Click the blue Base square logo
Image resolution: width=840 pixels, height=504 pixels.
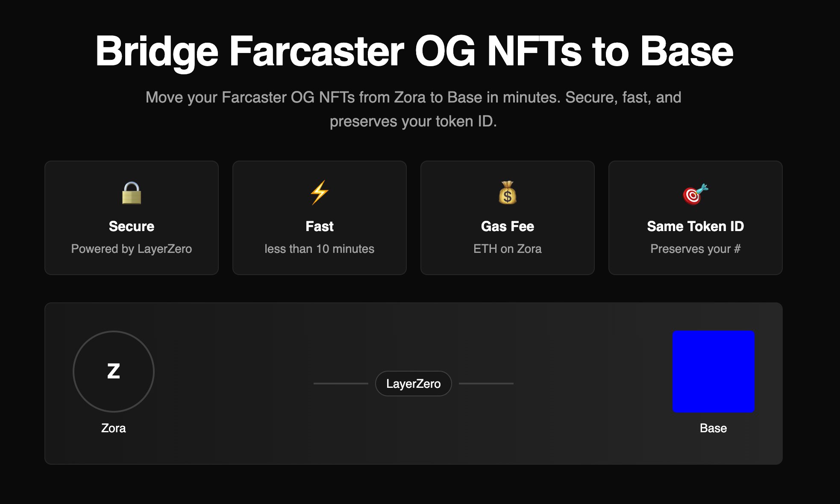(713, 371)
